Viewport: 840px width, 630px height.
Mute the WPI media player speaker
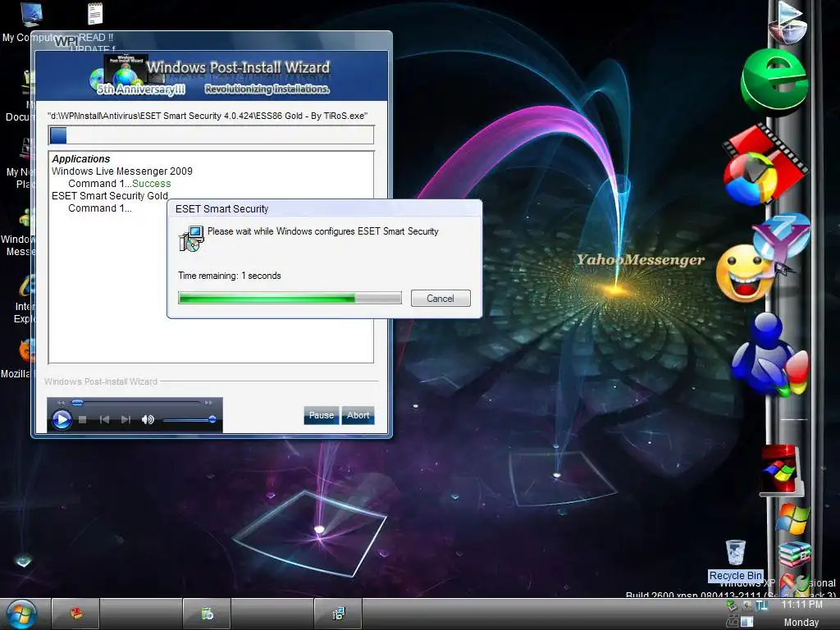point(148,419)
